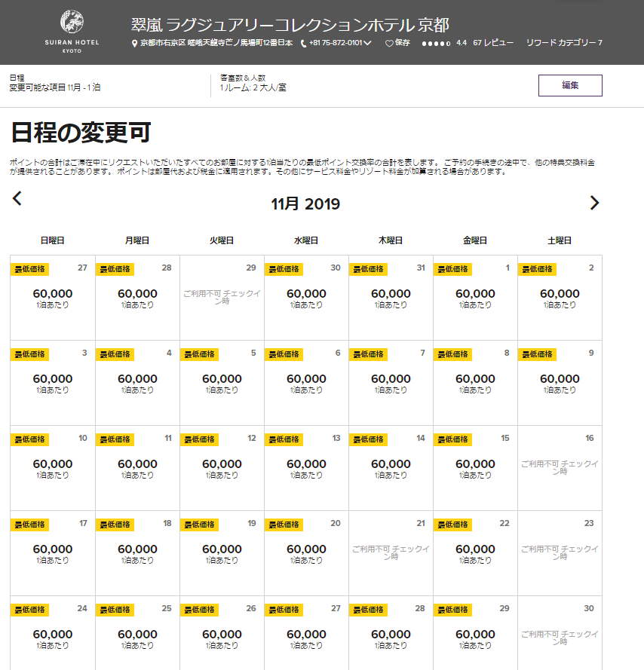Select November 1 calendar cell
The image size is (644, 670).
(475, 298)
